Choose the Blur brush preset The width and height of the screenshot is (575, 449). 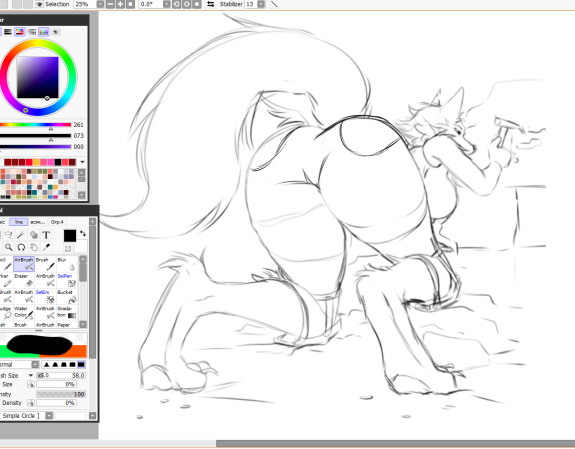[x=67, y=264]
